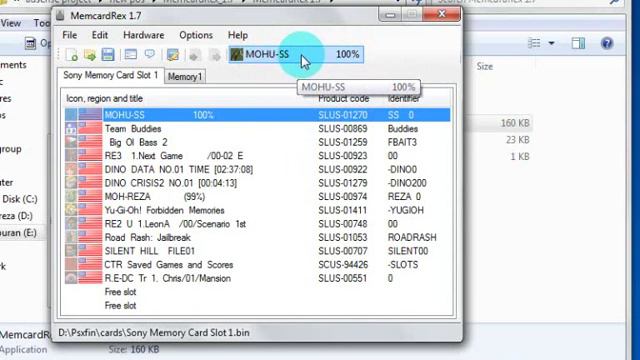Select the MOH-REZA (99%) save
The width and height of the screenshot is (640, 360).
pyautogui.click(x=258, y=197)
